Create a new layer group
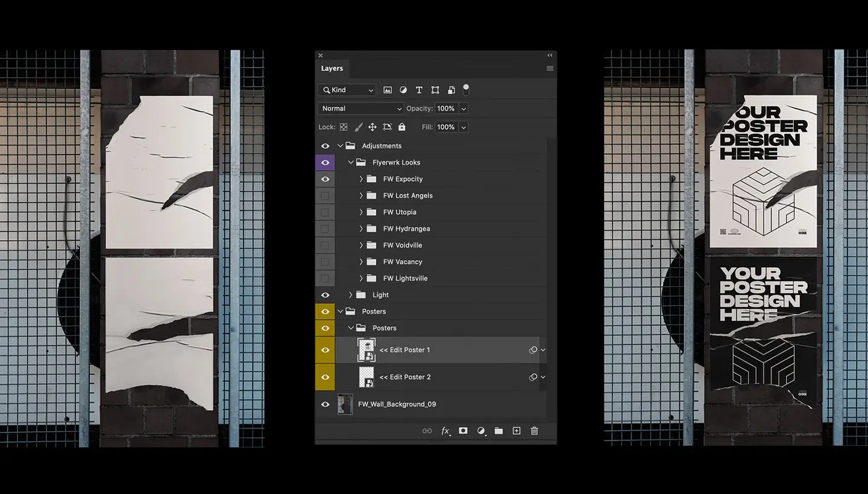 498,431
